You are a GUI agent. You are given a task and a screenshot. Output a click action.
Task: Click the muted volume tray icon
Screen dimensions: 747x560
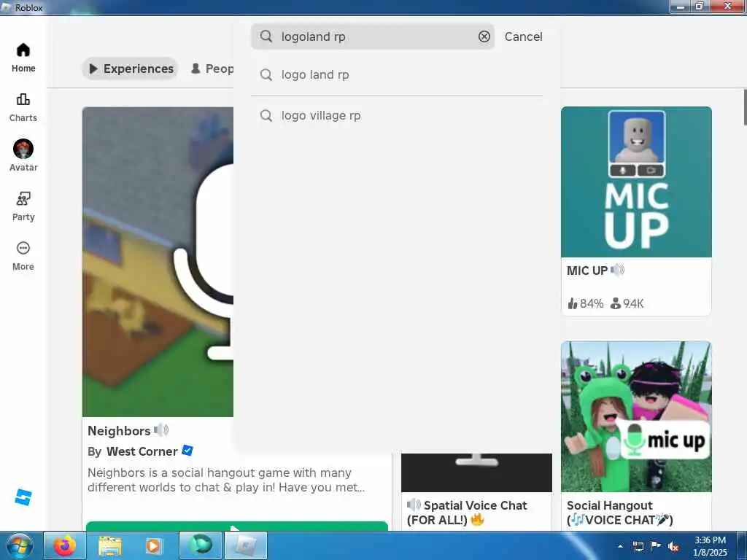tap(673, 546)
